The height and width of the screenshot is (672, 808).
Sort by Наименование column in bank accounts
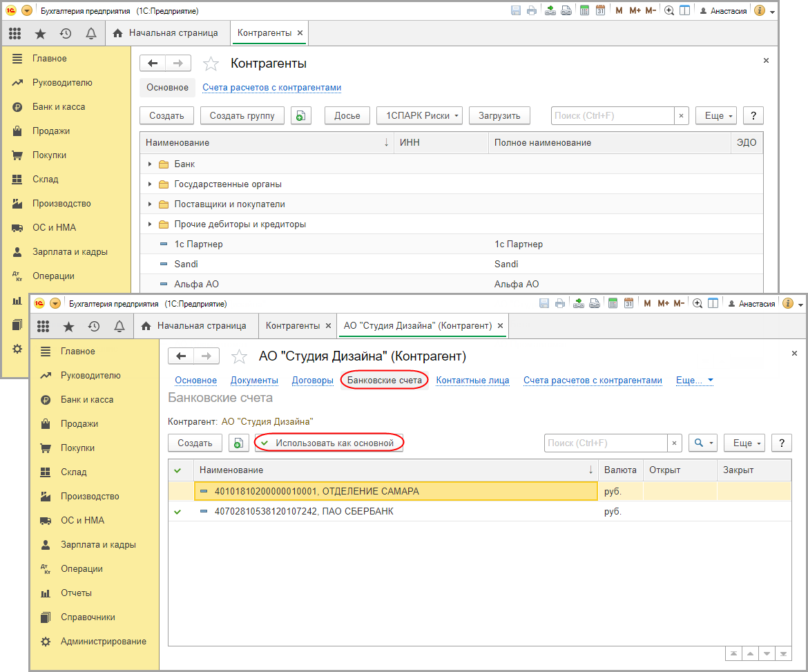396,470
